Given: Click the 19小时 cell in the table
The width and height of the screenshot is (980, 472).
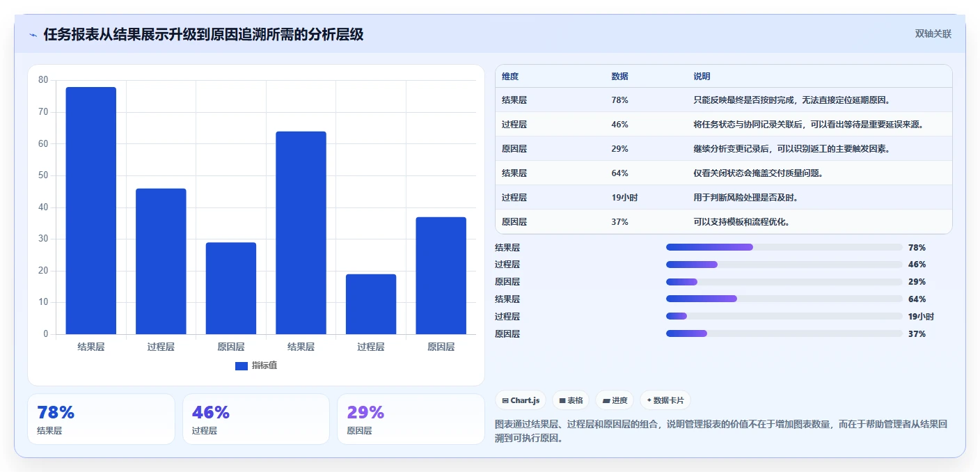Looking at the screenshot, I should (x=624, y=198).
